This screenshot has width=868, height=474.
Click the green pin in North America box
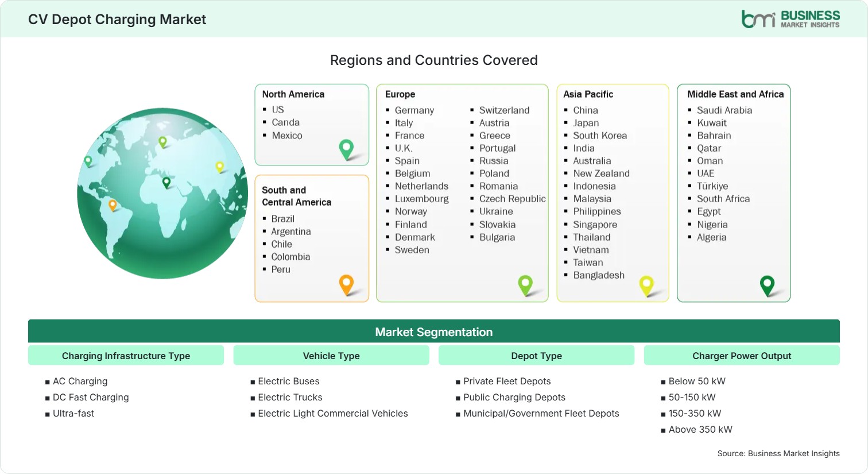346,149
